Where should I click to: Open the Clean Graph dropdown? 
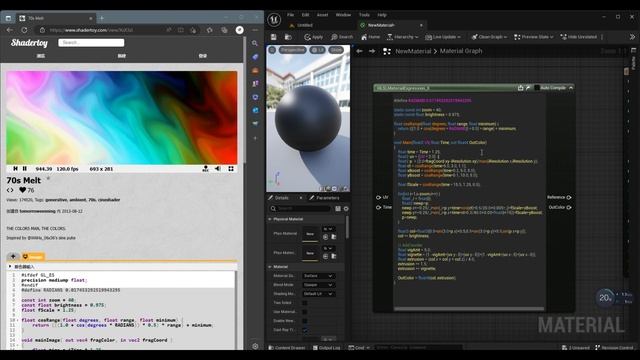[489, 37]
